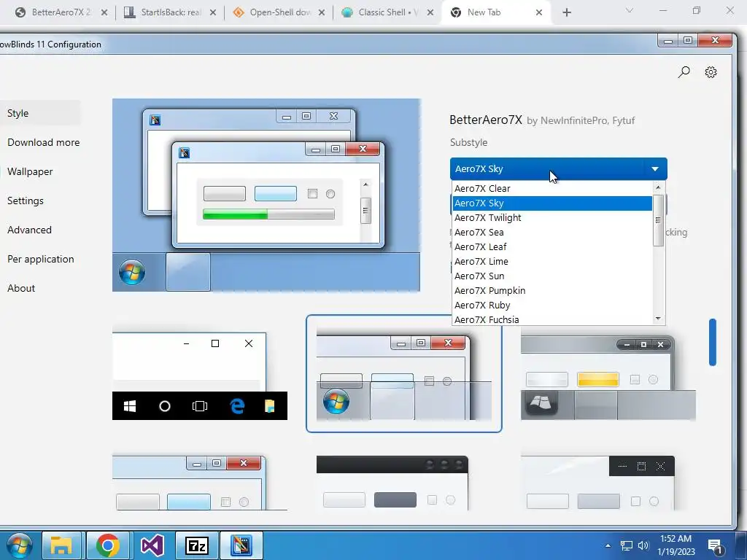Open the Action Center notifications icon
The width and height of the screenshot is (747, 560).
click(x=716, y=546)
